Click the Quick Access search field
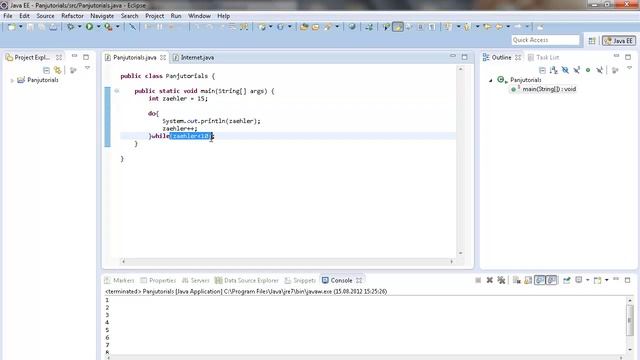The image size is (640, 360). click(545, 40)
